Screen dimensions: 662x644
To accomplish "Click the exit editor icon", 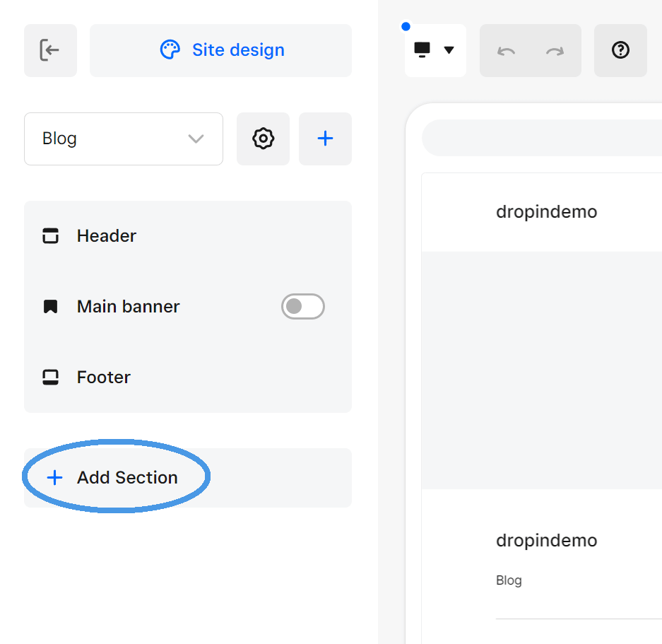I will pyautogui.click(x=50, y=50).
